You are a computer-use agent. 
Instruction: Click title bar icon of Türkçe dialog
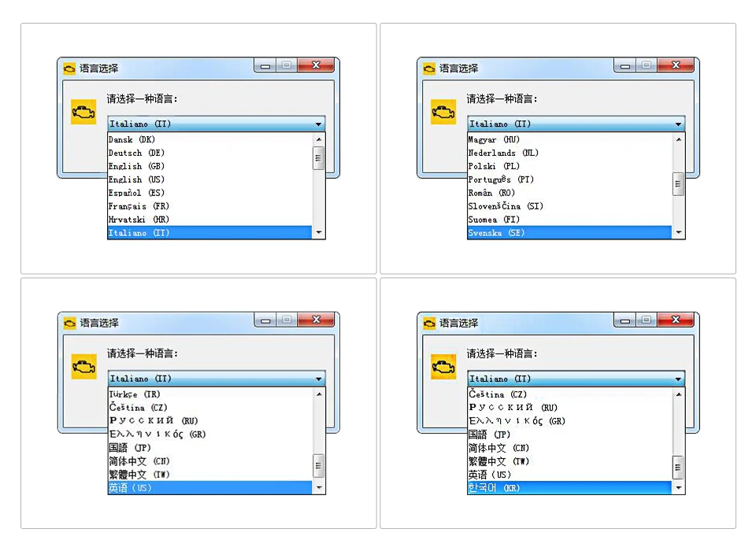click(69, 323)
